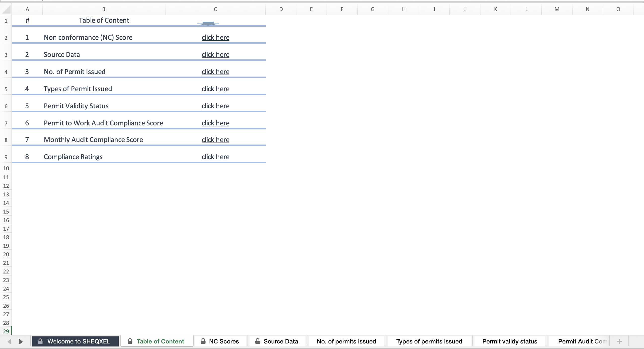Follow Types of Permit Issued click here link
This screenshot has width=644, height=349.
coord(216,89)
